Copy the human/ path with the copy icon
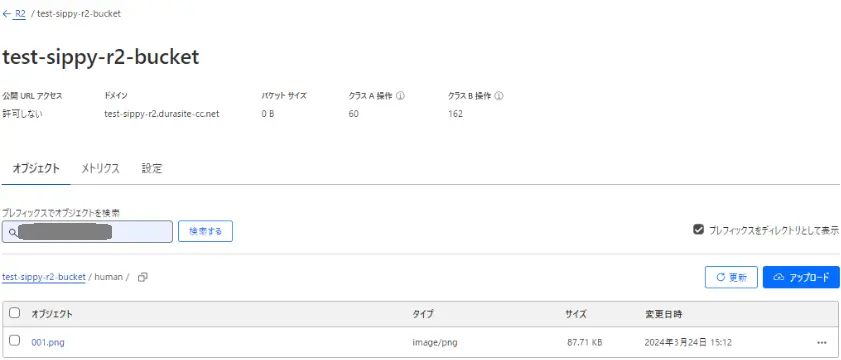Image resolution: width=841 pixels, height=360 pixels. click(x=143, y=277)
